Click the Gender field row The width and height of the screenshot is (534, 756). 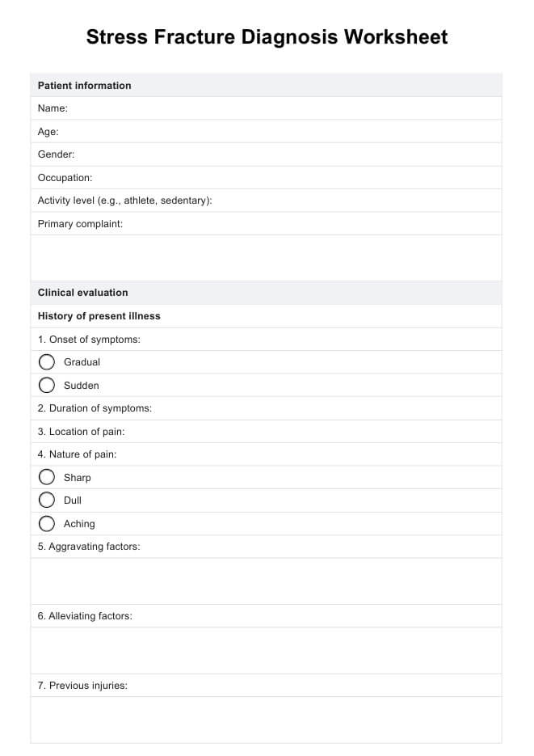[x=267, y=154]
